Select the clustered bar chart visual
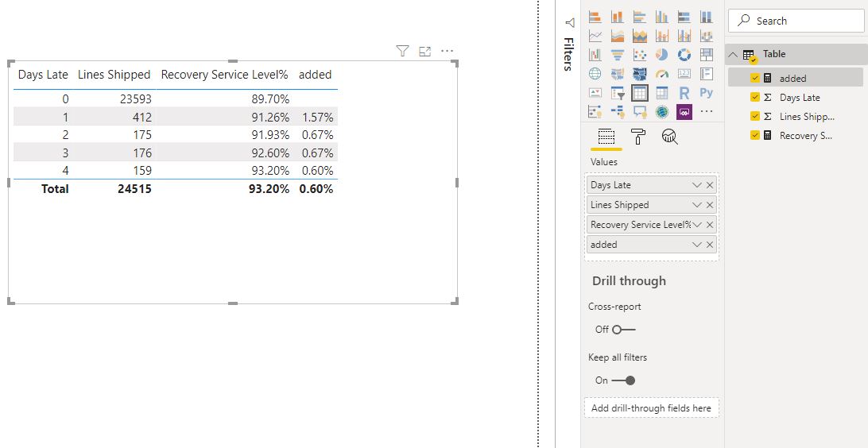This screenshot has height=448, width=868. coord(639,17)
